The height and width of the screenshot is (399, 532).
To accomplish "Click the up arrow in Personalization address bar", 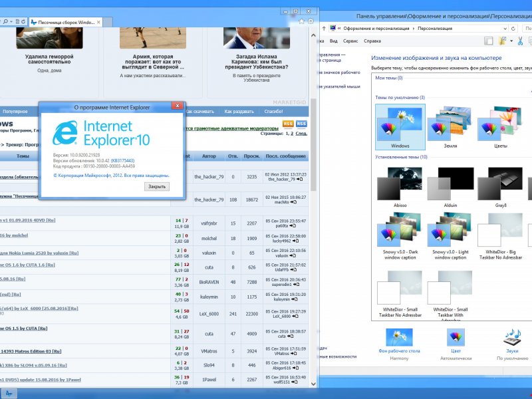I will pyautogui.click(x=324, y=29).
